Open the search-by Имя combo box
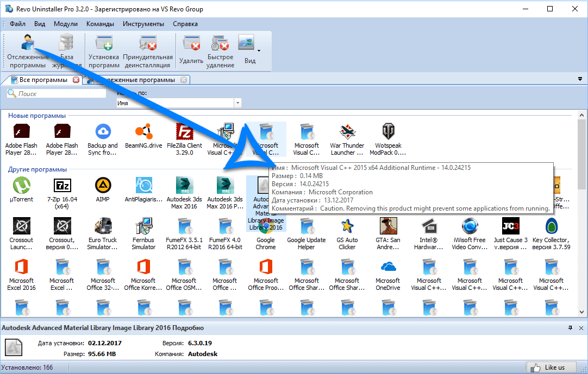 coord(237,103)
